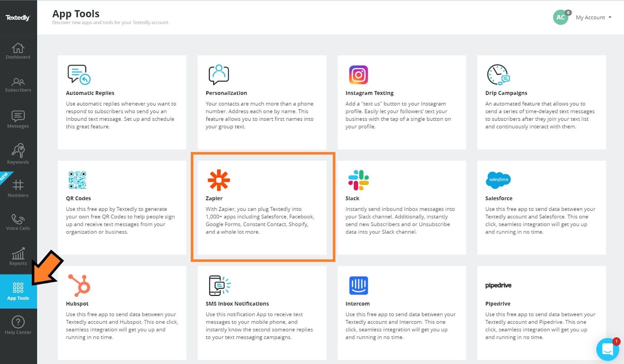Click the Personalization description text

pos(260,115)
